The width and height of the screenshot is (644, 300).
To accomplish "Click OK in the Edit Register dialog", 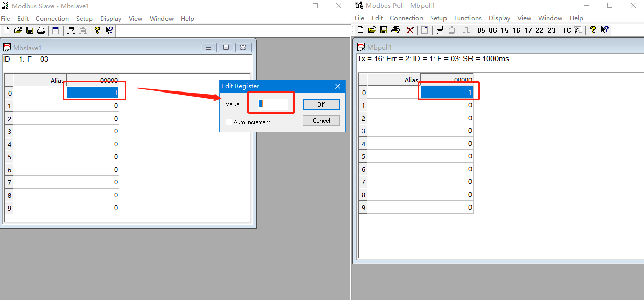I will (321, 104).
